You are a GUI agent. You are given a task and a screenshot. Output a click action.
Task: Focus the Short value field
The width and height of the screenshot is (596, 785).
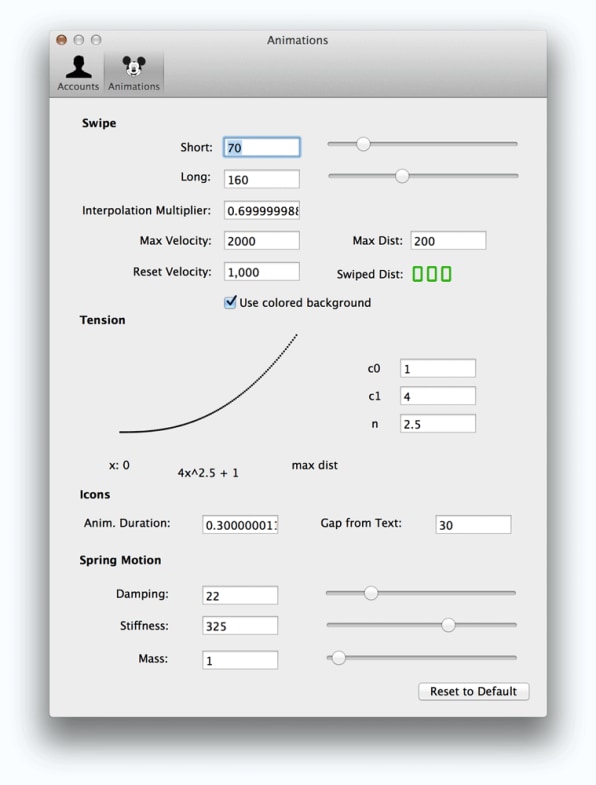click(x=261, y=147)
